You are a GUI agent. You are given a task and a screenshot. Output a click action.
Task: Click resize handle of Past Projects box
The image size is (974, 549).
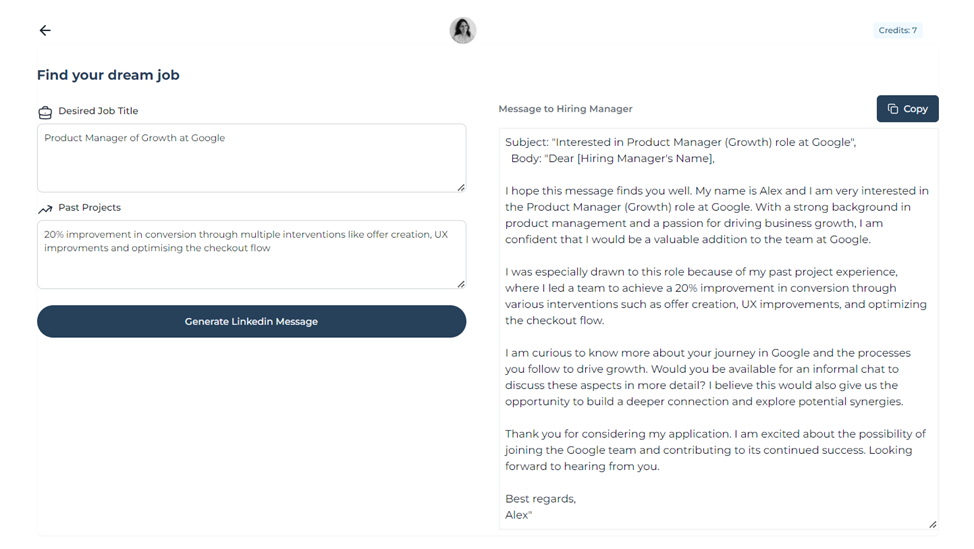coord(461,284)
